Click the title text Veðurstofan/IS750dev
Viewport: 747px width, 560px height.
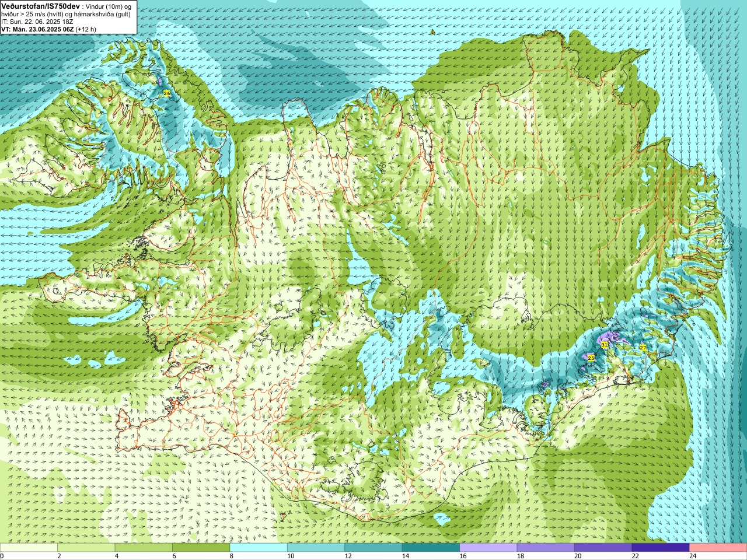(x=41, y=5)
